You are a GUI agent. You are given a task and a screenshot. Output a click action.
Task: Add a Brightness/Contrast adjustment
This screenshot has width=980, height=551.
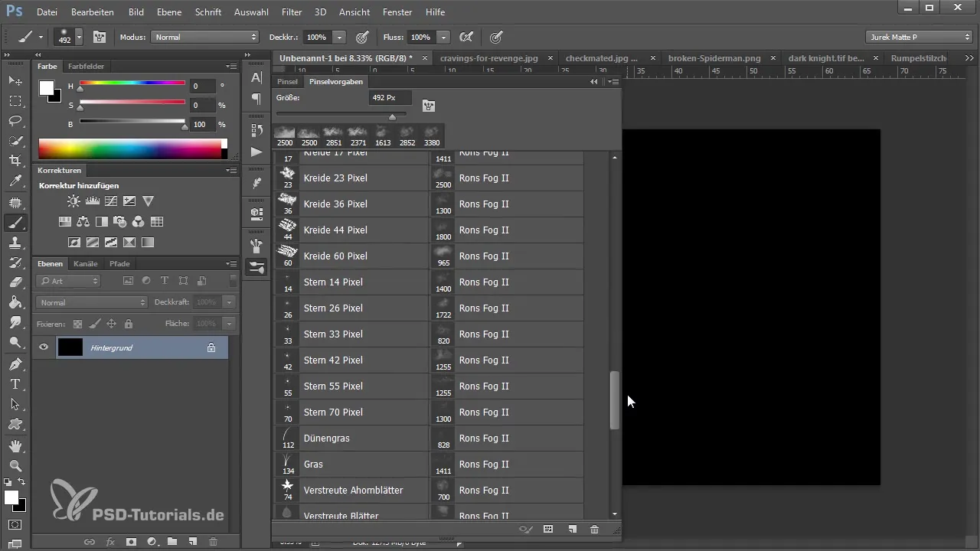(x=73, y=201)
